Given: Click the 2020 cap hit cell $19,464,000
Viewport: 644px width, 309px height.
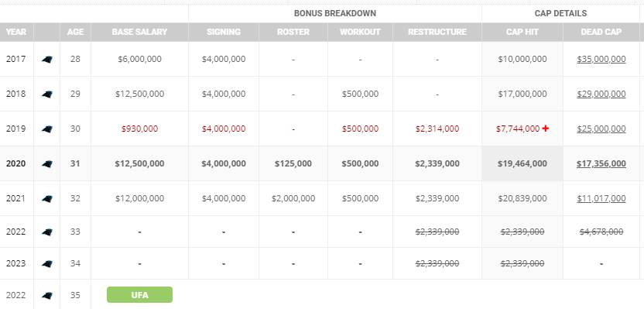Looking at the screenshot, I should click(x=522, y=163).
